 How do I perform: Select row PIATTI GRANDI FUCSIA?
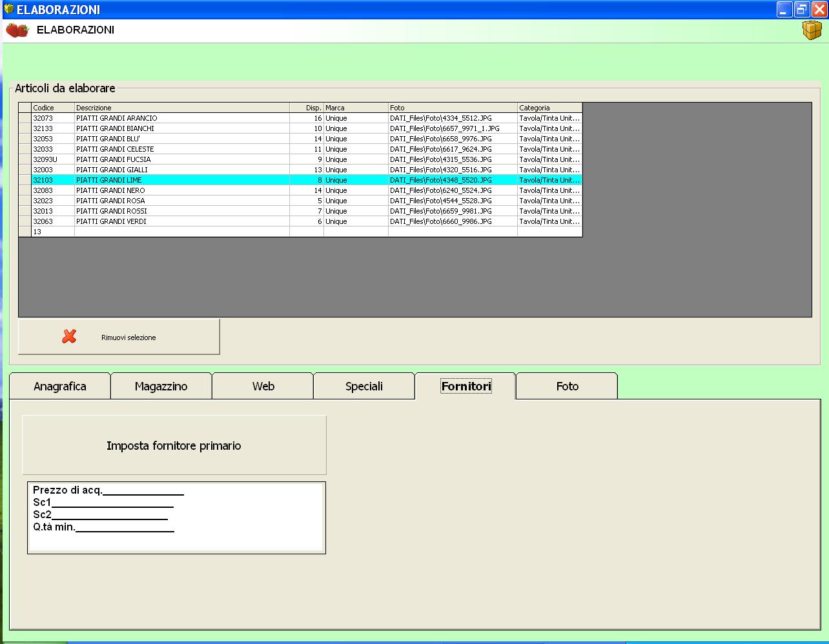tap(301, 159)
